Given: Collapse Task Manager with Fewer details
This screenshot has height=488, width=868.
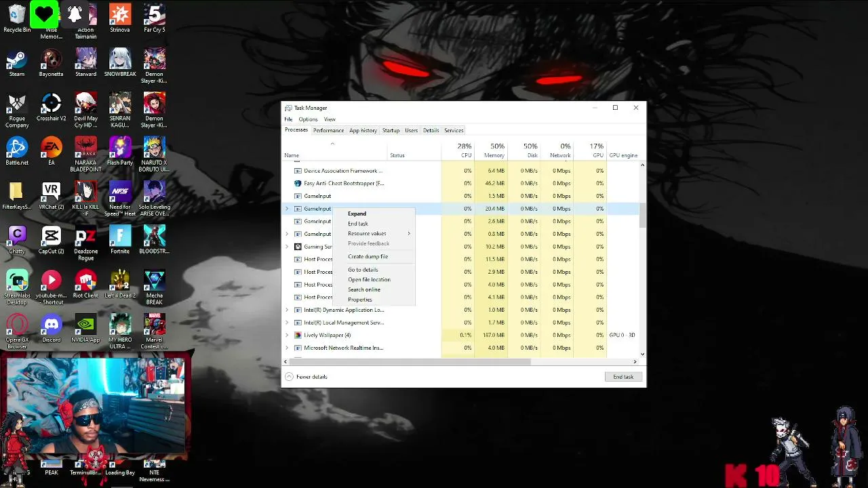Looking at the screenshot, I should (306, 377).
